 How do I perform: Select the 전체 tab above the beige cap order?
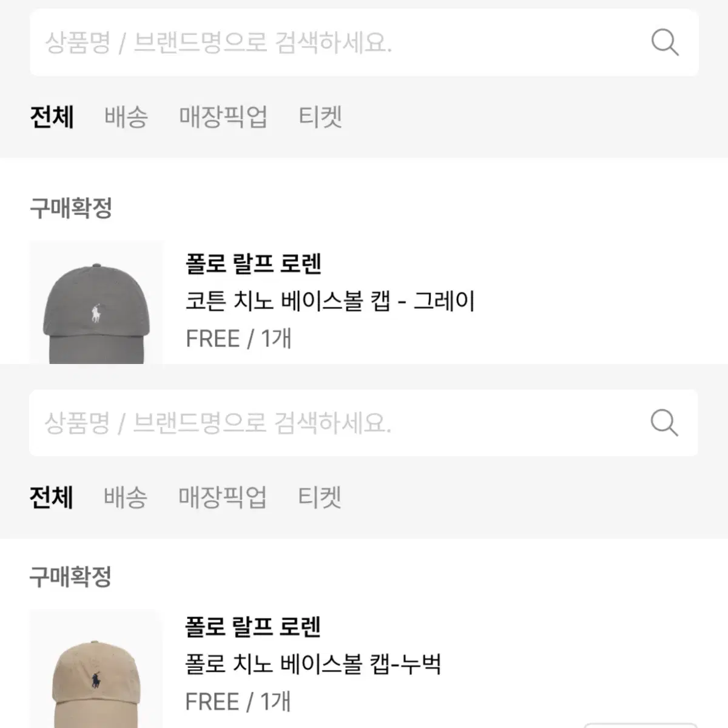(x=52, y=497)
